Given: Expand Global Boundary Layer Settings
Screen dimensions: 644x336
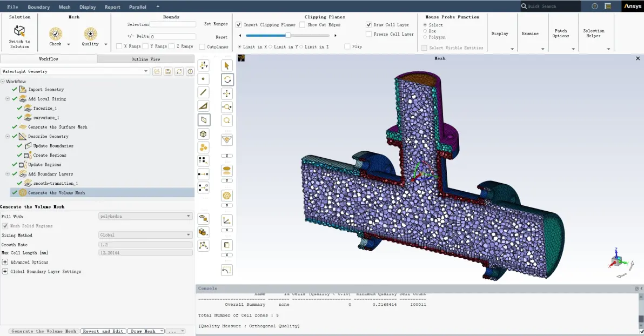Looking at the screenshot, I should 5,272.
